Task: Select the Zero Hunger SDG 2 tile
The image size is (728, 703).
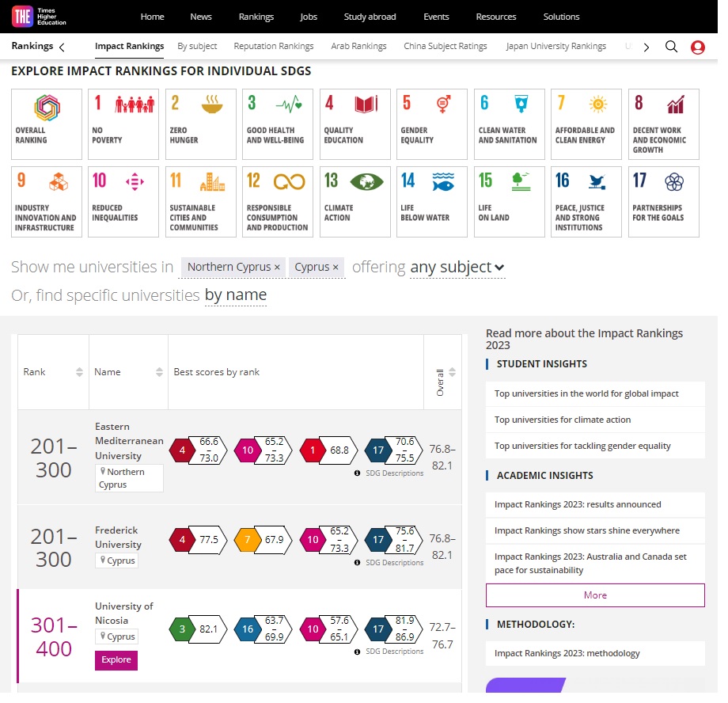Action: click(x=201, y=124)
